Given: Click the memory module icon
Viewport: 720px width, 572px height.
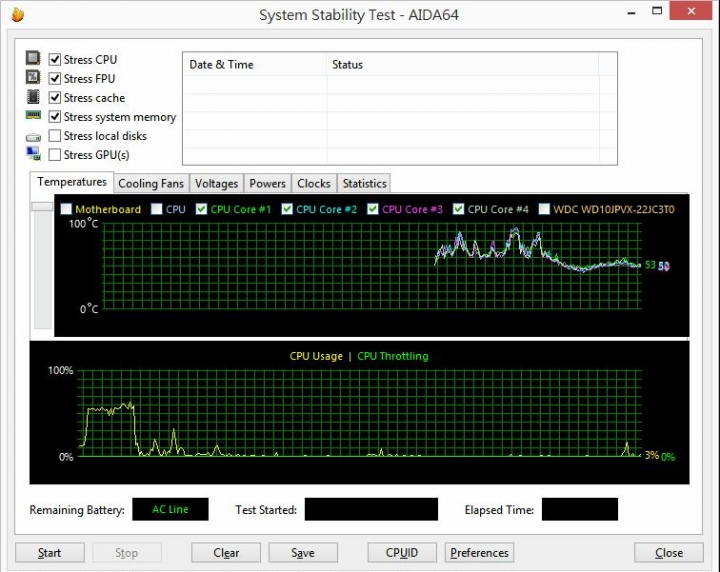Looking at the screenshot, I should (33, 115).
